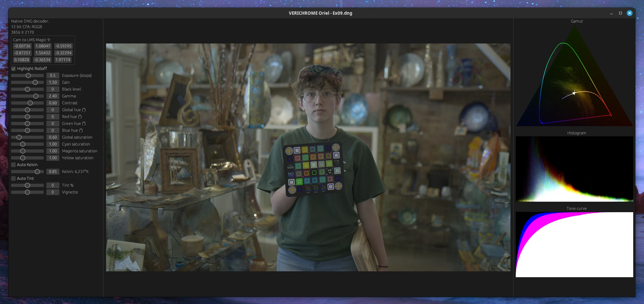This screenshot has height=304, width=644.
Task: Maximize the VERICHROME Oriel window
Action: pos(620,13)
